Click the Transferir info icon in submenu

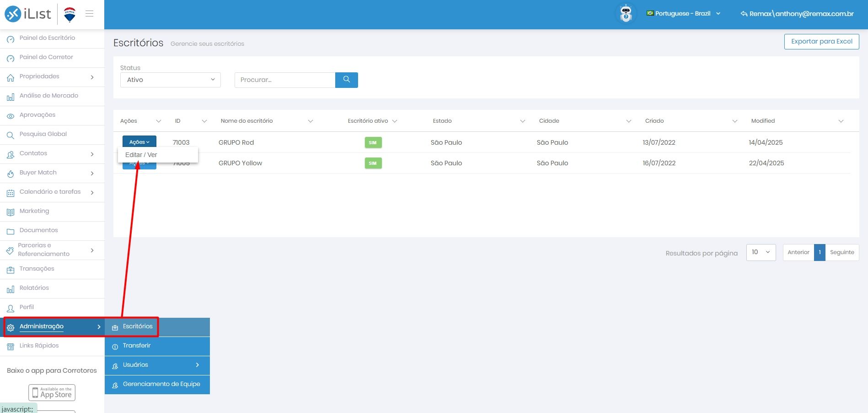115,347
